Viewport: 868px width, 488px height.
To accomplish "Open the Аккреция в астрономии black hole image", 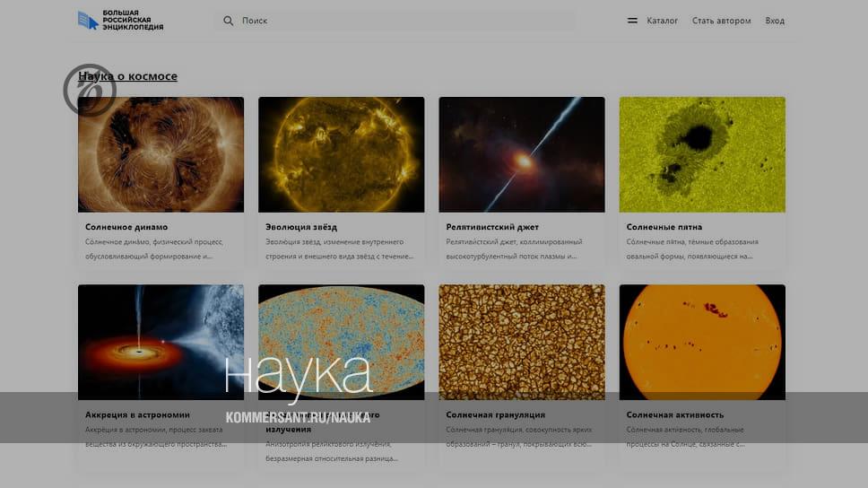I will click(161, 341).
